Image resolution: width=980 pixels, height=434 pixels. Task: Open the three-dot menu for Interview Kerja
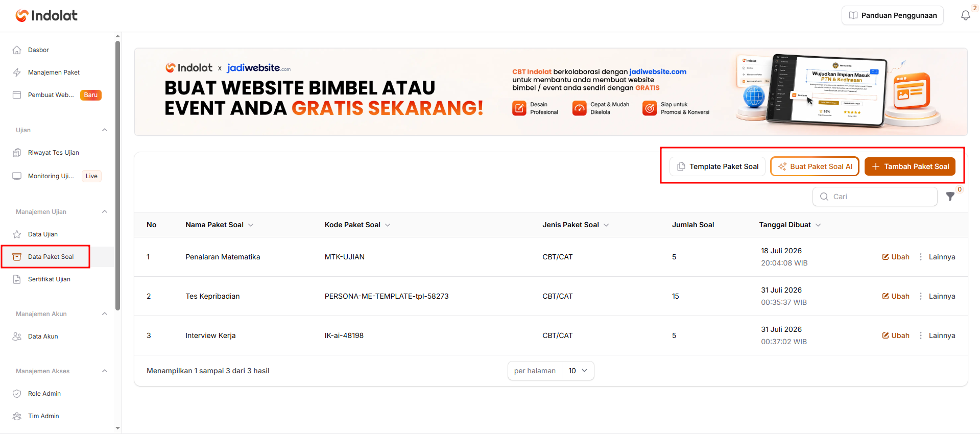(921, 335)
